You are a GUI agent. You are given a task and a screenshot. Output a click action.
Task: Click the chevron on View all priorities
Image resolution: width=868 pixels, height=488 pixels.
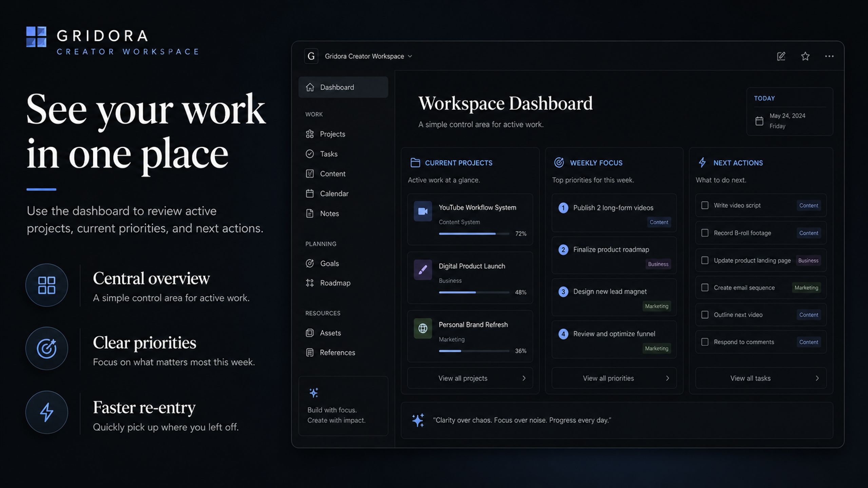(667, 378)
